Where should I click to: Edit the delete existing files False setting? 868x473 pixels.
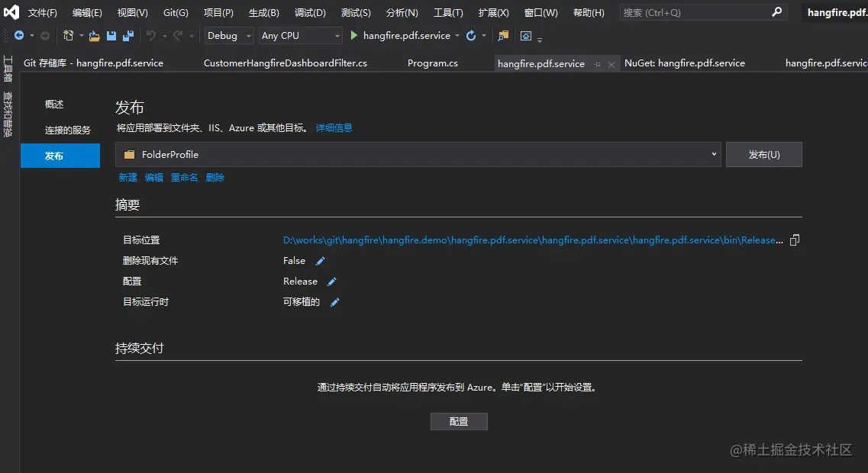click(321, 261)
